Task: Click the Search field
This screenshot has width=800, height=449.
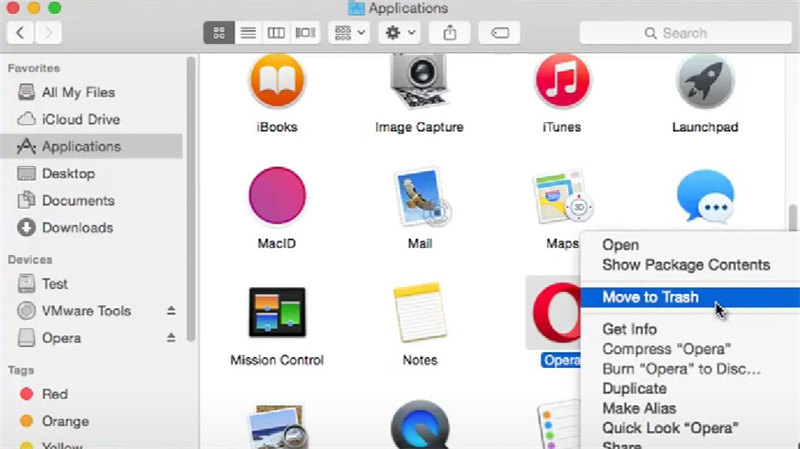Action: [685, 33]
